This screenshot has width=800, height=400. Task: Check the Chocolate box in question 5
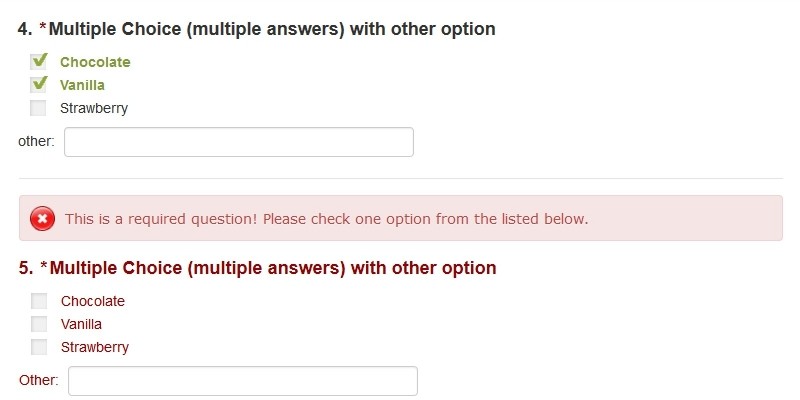pyautogui.click(x=39, y=301)
